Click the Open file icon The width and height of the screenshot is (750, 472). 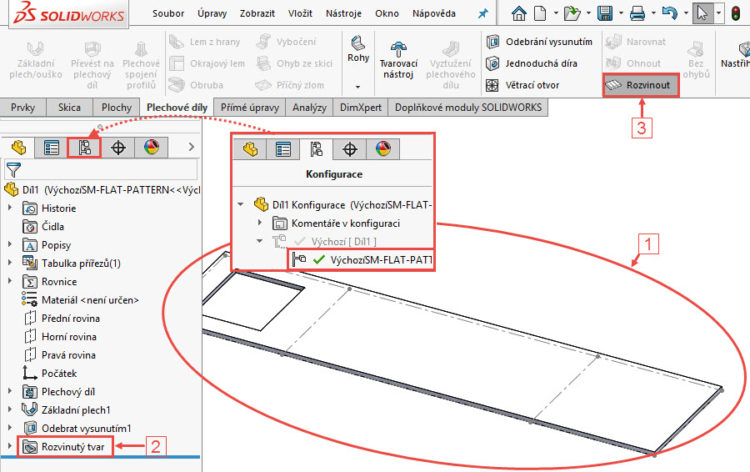572,13
